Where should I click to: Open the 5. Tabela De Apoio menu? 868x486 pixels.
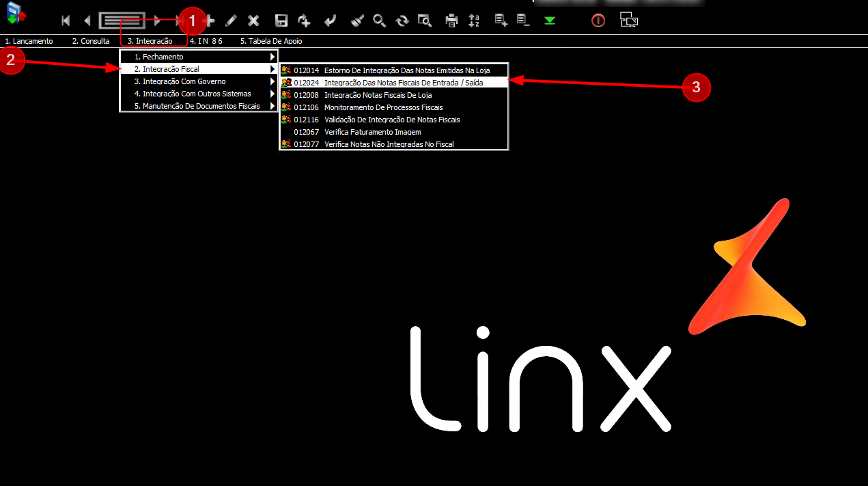271,41
